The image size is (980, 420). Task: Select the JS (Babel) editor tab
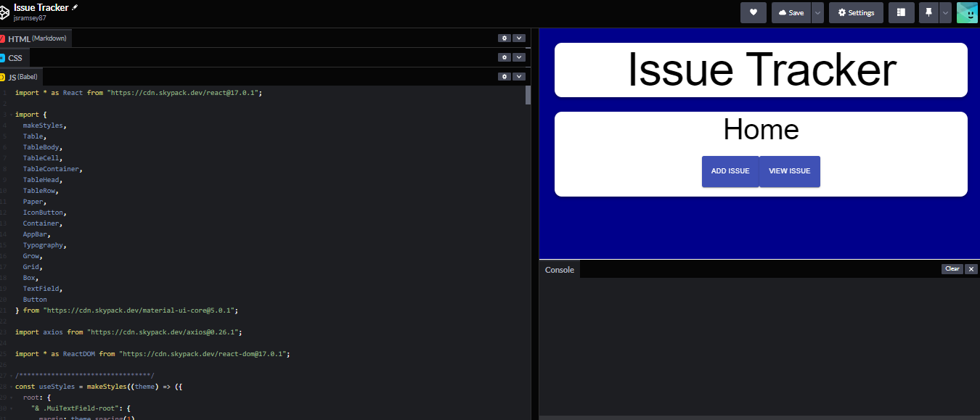pos(21,77)
